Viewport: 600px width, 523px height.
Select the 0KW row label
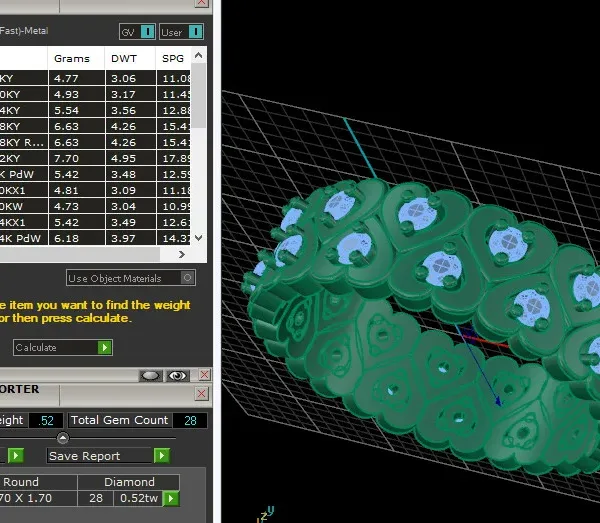pos(24,207)
